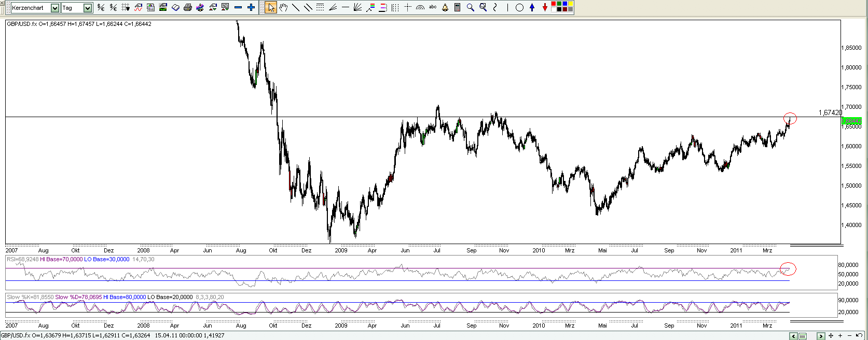Click the keyboard with arrows icon

click(x=225, y=7)
